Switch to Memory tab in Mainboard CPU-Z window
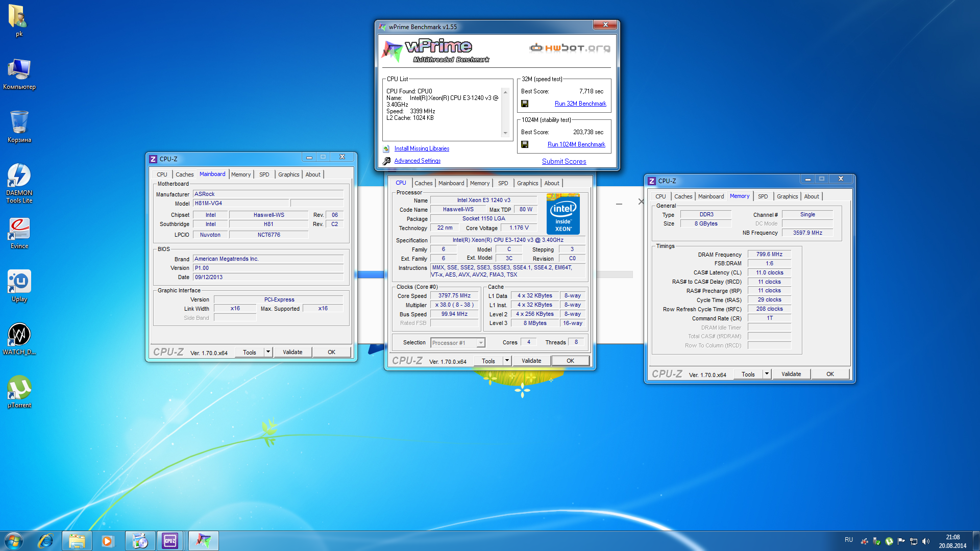The image size is (980, 551). [241, 174]
